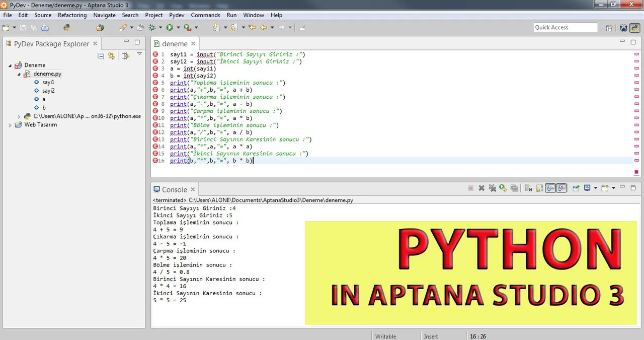Click the New file toolbar icon

click(x=6, y=28)
